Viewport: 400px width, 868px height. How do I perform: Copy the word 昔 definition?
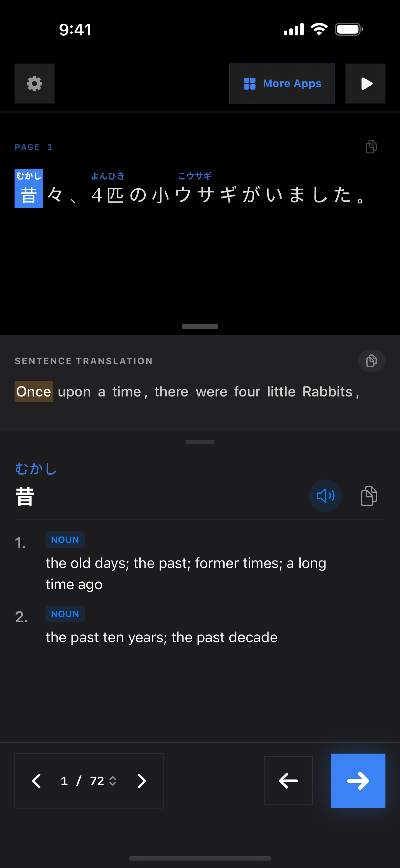pyautogui.click(x=368, y=496)
